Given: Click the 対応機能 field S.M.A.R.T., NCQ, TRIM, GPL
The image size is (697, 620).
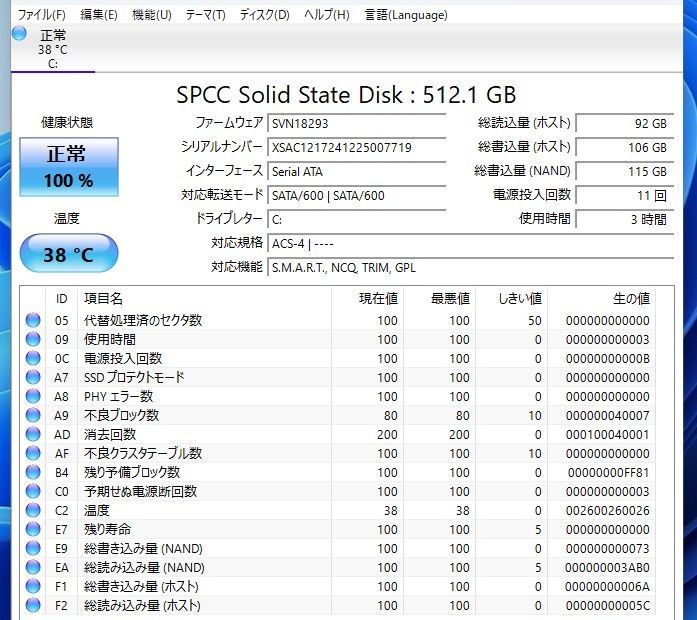Looking at the screenshot, I should tap(471, 268).
